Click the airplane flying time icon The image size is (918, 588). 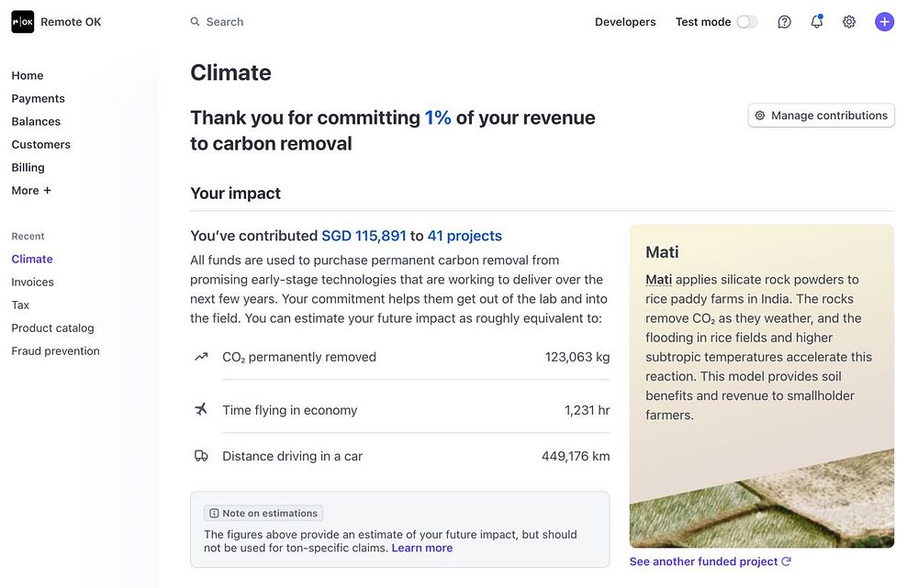[x=201, y=409]
